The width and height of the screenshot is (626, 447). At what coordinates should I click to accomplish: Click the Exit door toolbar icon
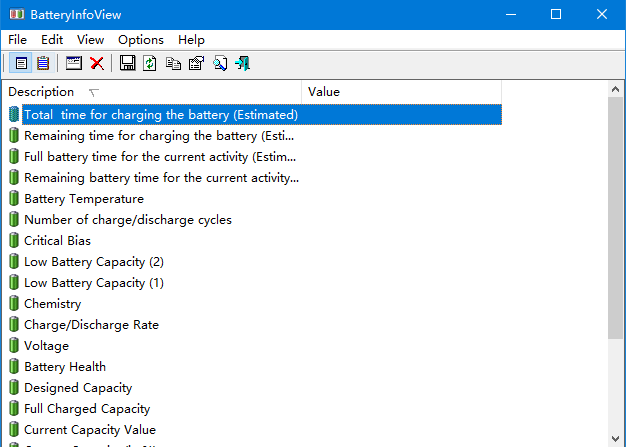(x=242, y=64)
